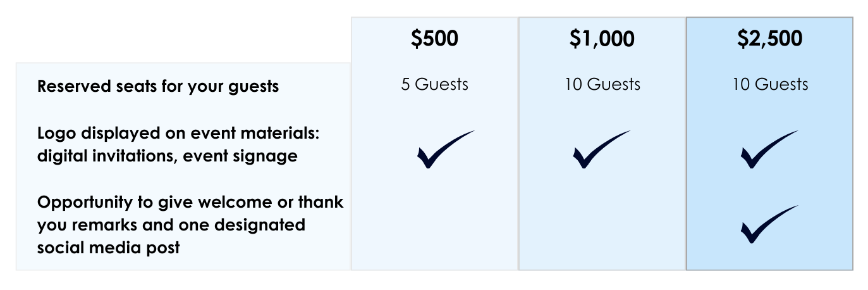
Task: Click 'Opportunity to give welcome or thank' text
Action: pos(190,203)
